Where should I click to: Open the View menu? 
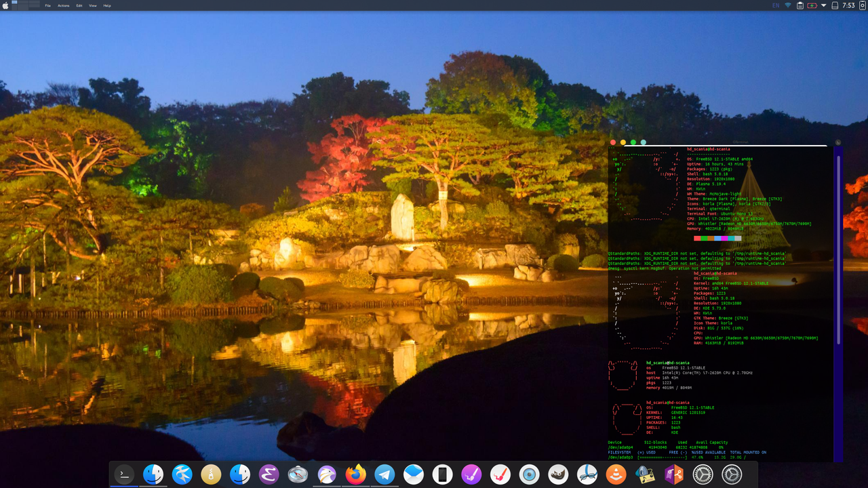pyautogui.click(x=93, y=5)
